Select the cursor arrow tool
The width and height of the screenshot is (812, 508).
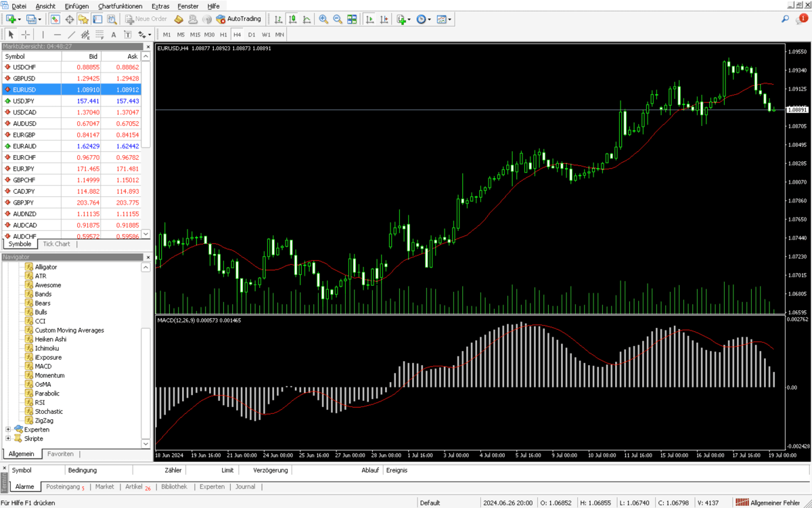pyautogui.click(x=11, y=35)
